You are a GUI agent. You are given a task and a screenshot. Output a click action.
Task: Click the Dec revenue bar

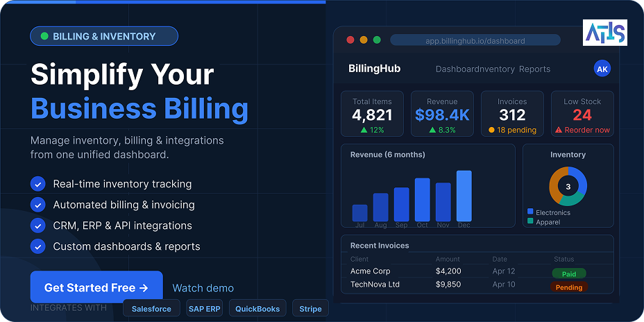click(x=464, y=196)
